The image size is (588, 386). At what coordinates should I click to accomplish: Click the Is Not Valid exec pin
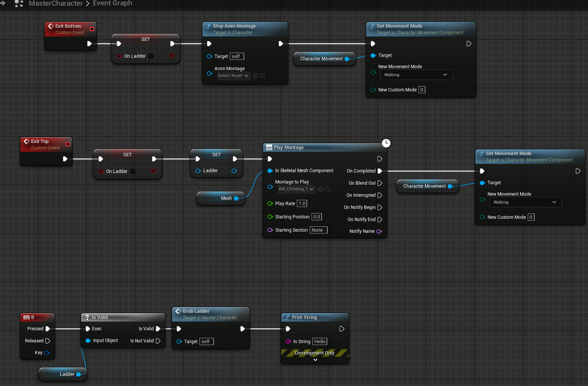(x=158, y=341)
